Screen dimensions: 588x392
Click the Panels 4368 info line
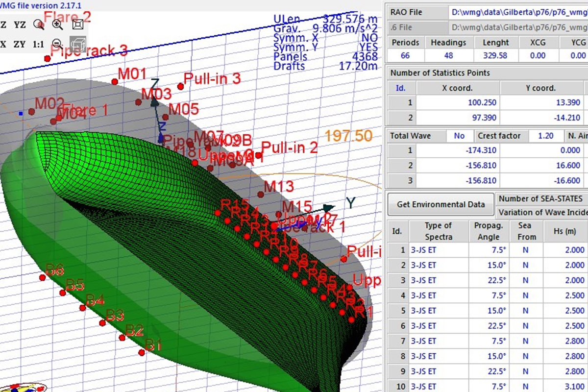(x=325, y=57)
